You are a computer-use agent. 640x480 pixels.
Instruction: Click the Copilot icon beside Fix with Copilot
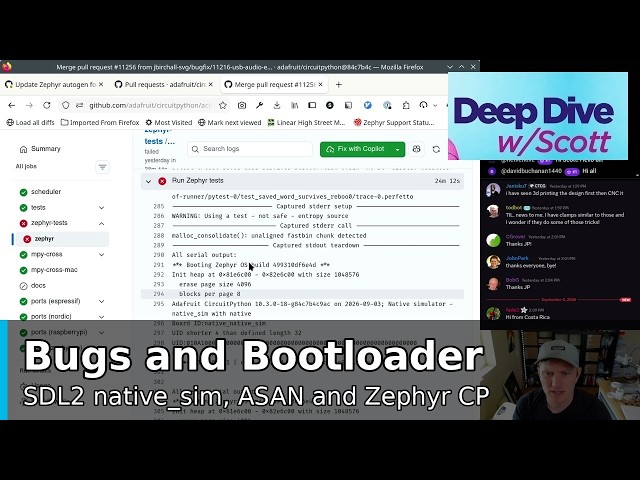pyautogui.click(x=416, y=149)
